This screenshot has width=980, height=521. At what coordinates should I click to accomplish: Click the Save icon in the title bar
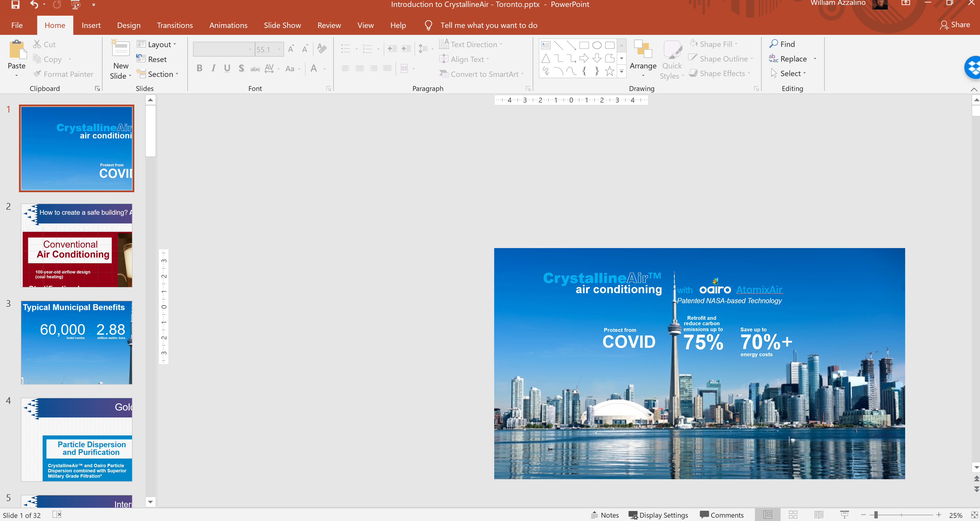pos(15,5)
